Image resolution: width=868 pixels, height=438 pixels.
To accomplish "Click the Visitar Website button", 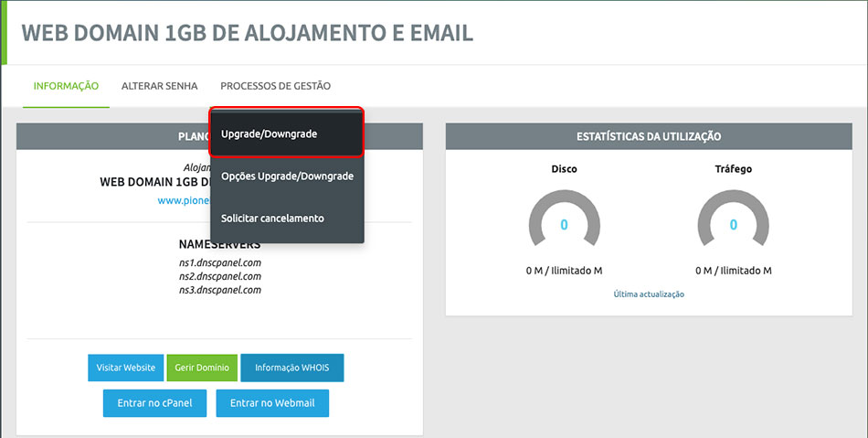I will [126, 368].
